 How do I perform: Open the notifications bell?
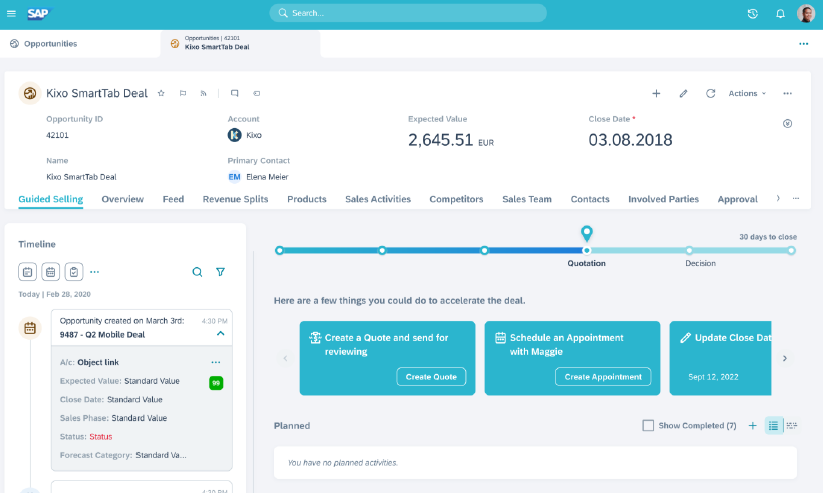point(780,14)
